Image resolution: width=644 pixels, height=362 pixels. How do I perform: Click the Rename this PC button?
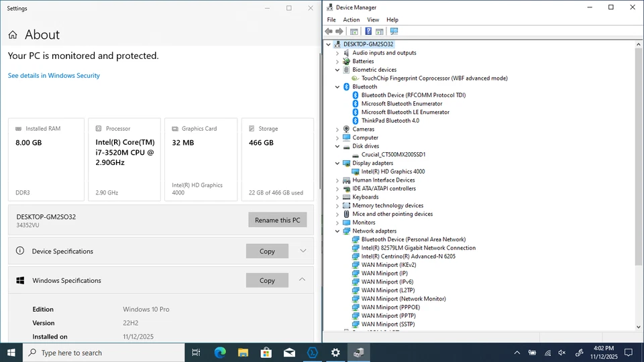pos(277,220)
